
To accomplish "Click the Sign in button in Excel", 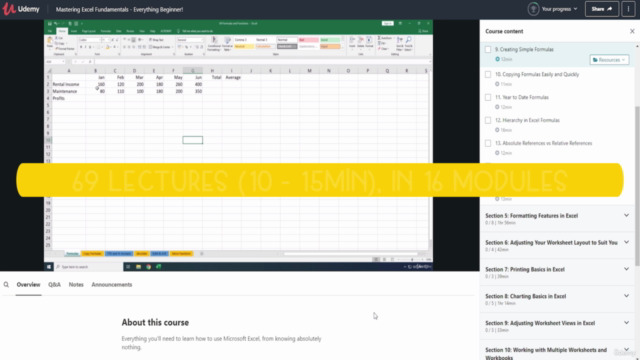I will point(387,23).
